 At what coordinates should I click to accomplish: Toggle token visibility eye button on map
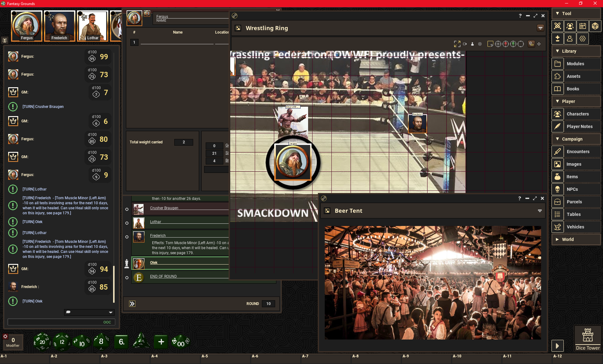click(x=531, y=44)
